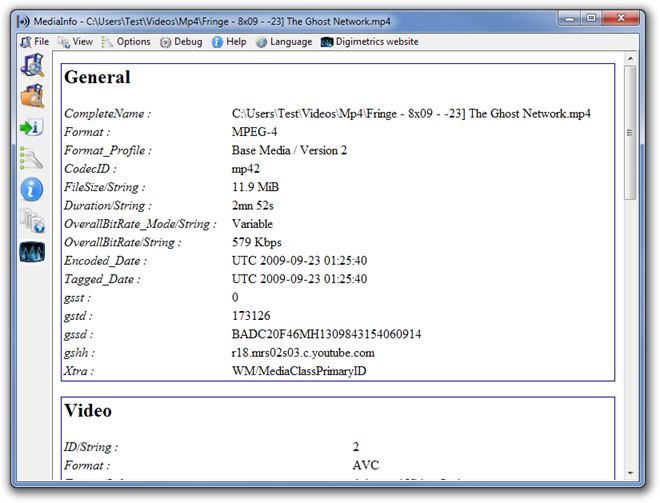This screenshot has width=660, height=503.
Task: Open the Debug menu
Action: click(x=181, y=42)
